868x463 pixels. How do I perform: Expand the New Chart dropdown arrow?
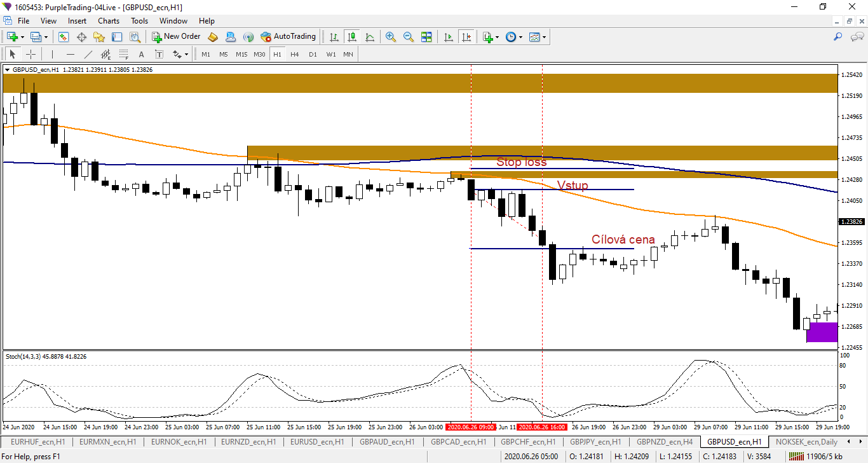click(23, 37)
